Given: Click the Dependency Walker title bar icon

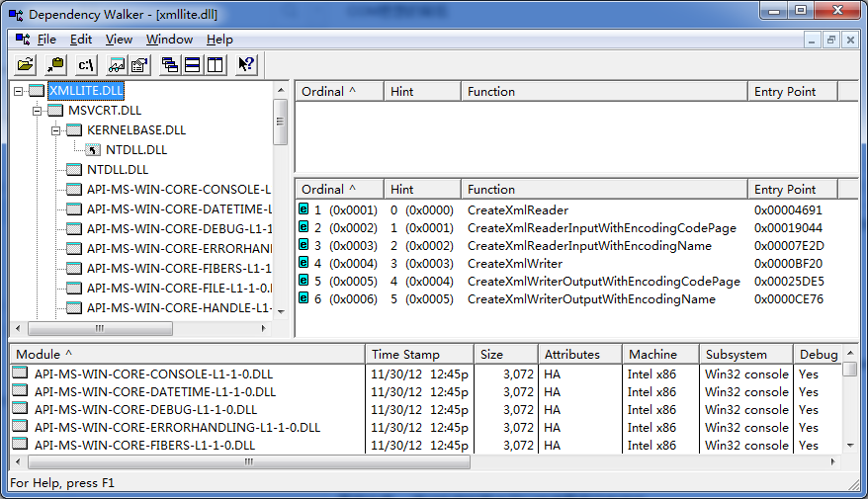Looking at the screenshot, I should [x=16, y=15].
